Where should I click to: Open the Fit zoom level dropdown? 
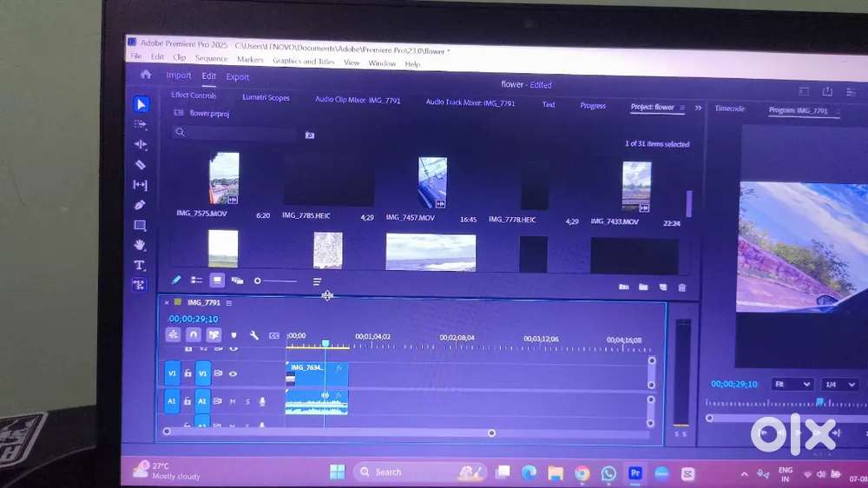coord(792,384)
